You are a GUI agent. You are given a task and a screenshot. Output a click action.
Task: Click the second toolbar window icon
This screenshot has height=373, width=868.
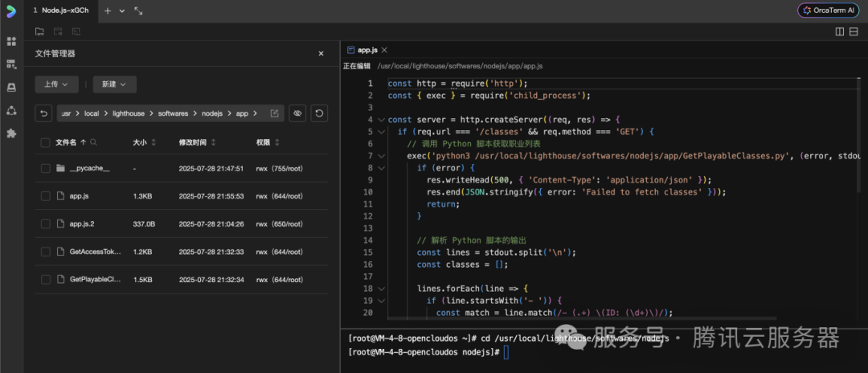point(58,31)
